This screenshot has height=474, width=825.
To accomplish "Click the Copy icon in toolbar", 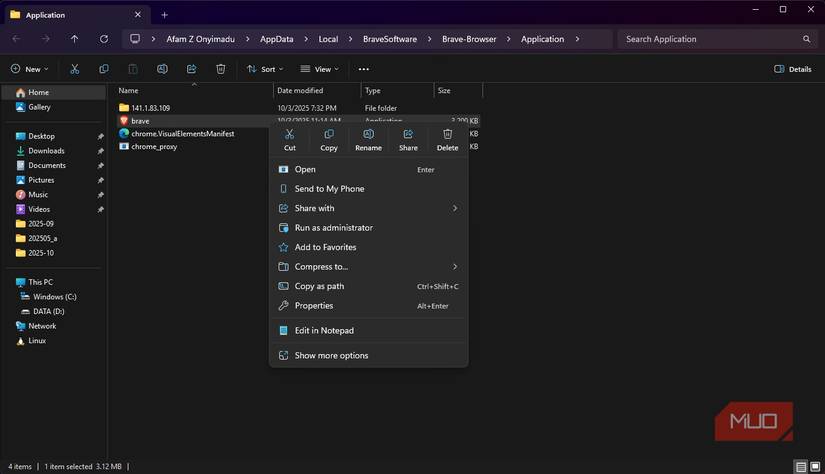I will pyautogui.click(x=104, y=69).
